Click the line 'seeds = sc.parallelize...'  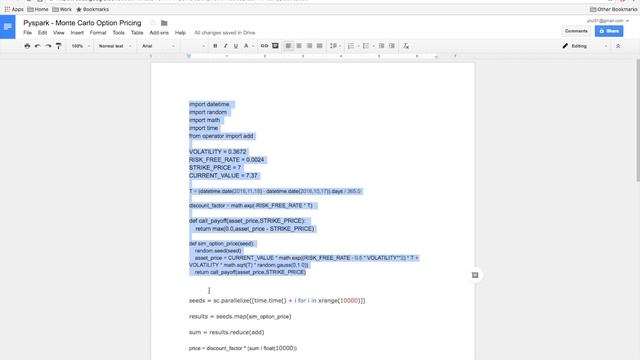point(277,301)
